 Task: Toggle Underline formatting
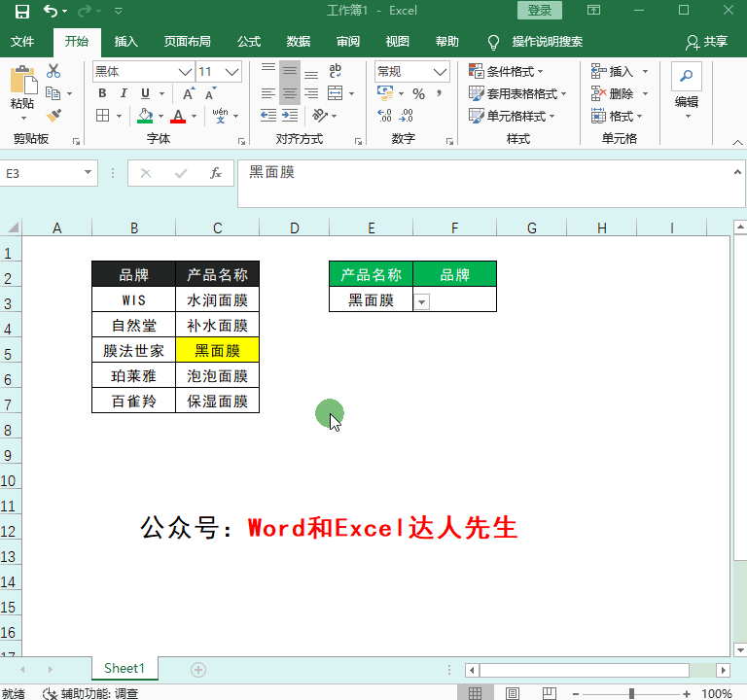pyautogui.click(x=145, y=93)
